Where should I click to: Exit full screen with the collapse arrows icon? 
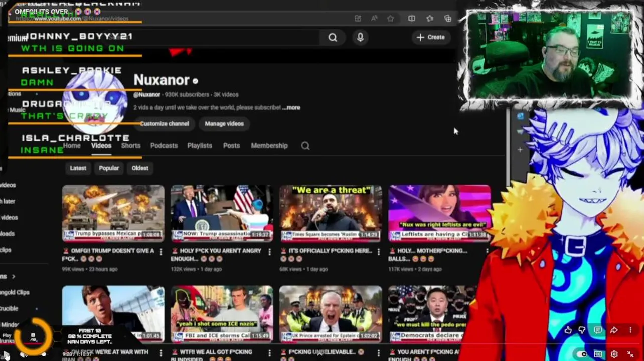[630, 354]
